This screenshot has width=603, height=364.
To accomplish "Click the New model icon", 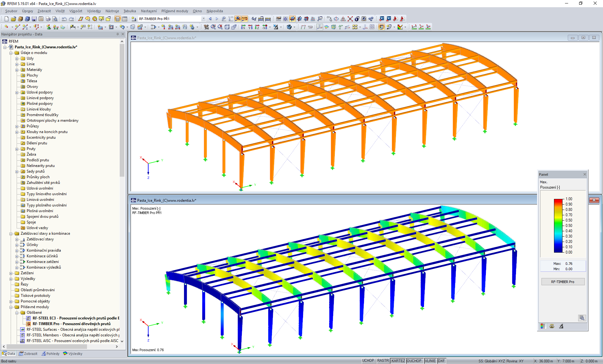I will [x=7, y=19].
